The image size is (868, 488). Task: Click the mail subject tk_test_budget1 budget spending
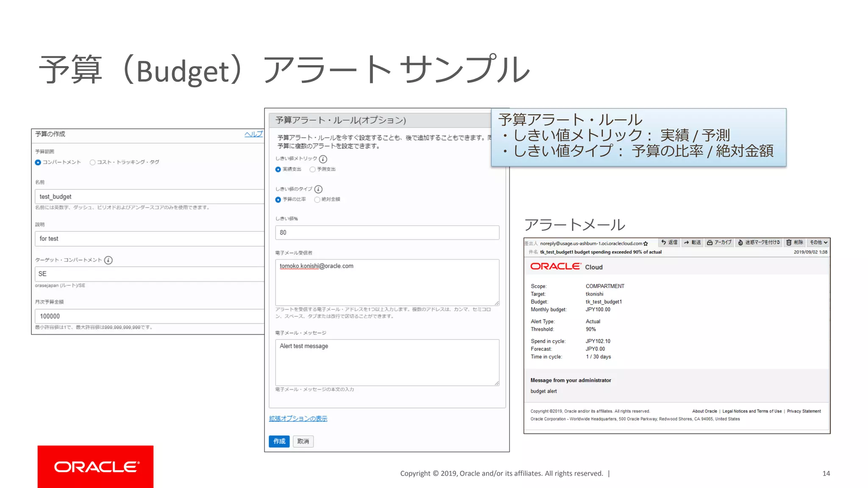pos(601,252)
